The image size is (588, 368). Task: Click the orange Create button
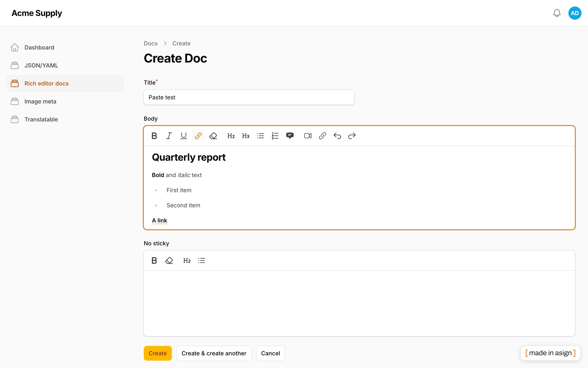click(158, 353)
